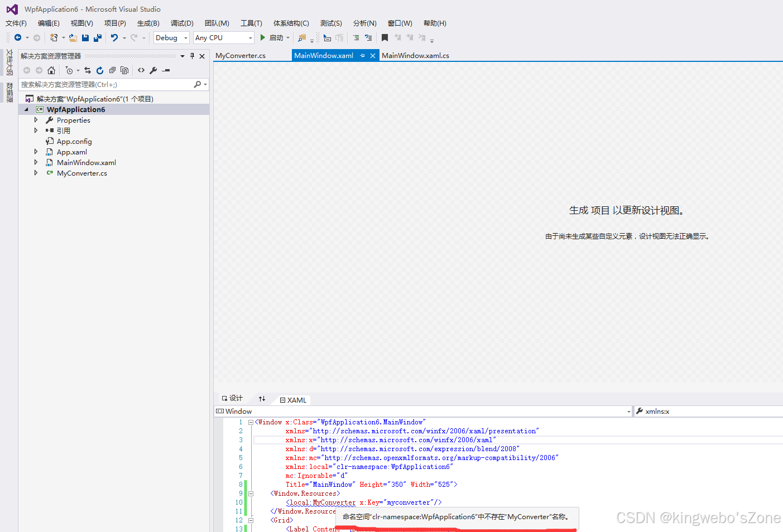Toggle a bookmark with the flag icon
Screen dimensions: 783x532
coord(385,37)
